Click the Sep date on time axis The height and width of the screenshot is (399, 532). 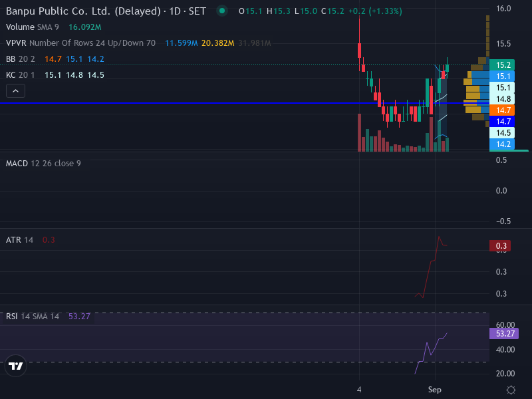435,390
